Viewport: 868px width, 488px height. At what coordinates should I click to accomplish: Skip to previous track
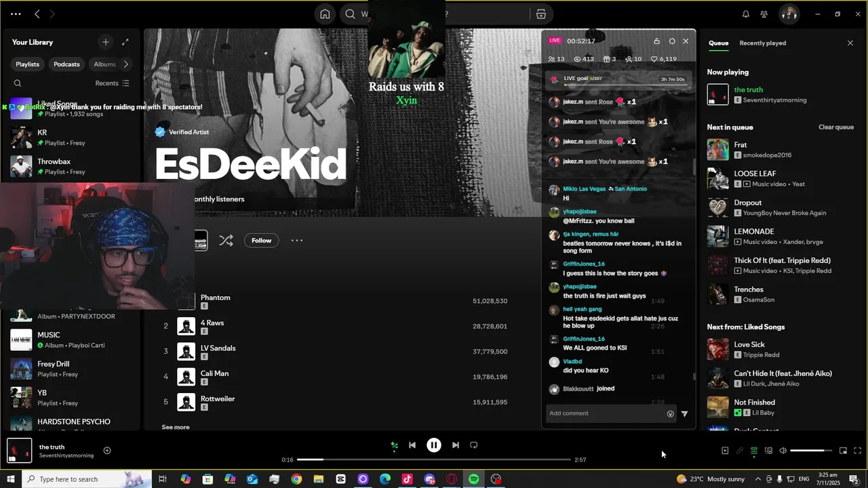point(412,445)
